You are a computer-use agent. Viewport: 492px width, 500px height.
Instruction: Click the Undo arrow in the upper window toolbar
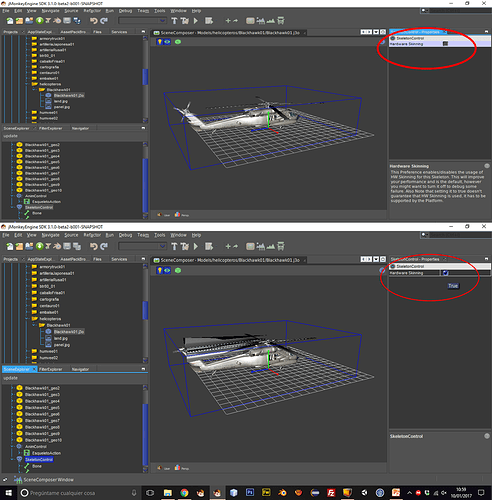94,21
